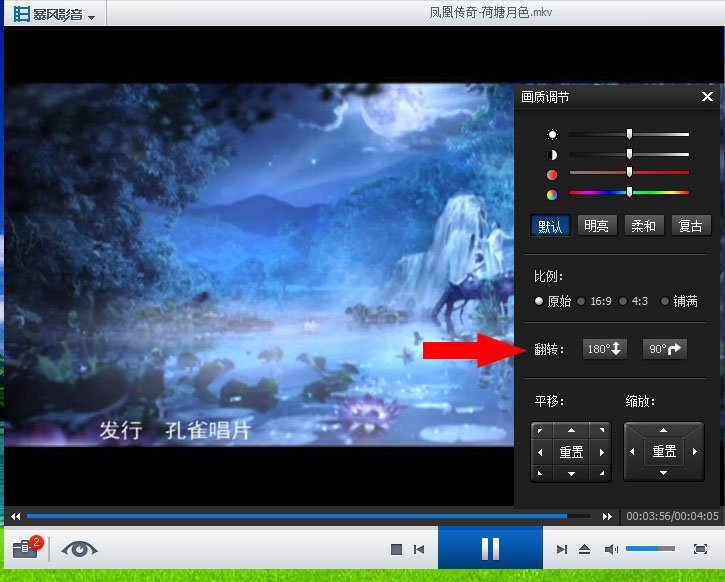The image size is (725, 582).
Task: Flip video with the 180° button
Action: pos(605,349)
